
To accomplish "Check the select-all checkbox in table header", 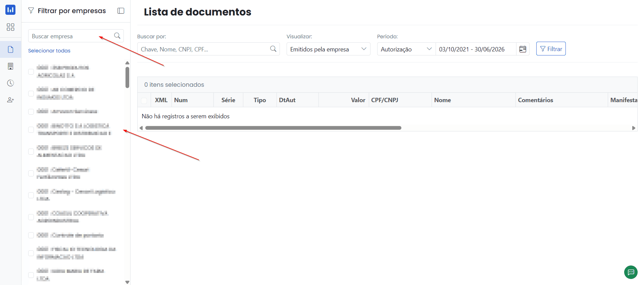I will [144, 100].
